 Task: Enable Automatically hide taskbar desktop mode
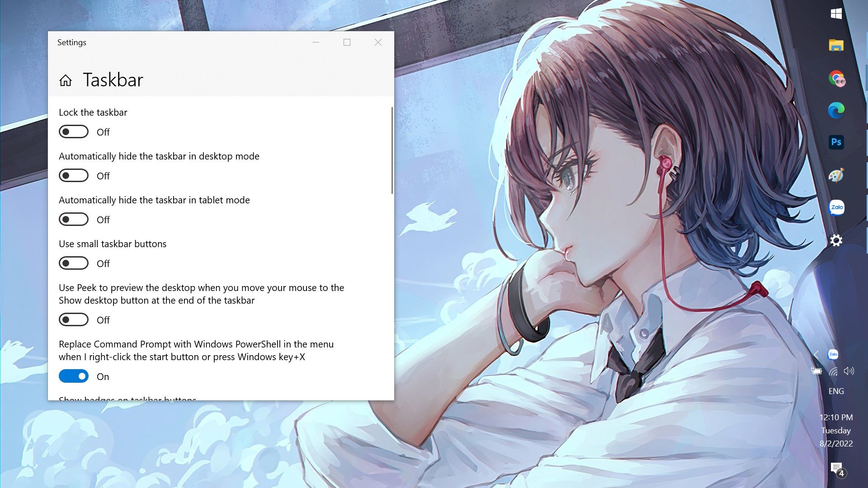[73, 175]
